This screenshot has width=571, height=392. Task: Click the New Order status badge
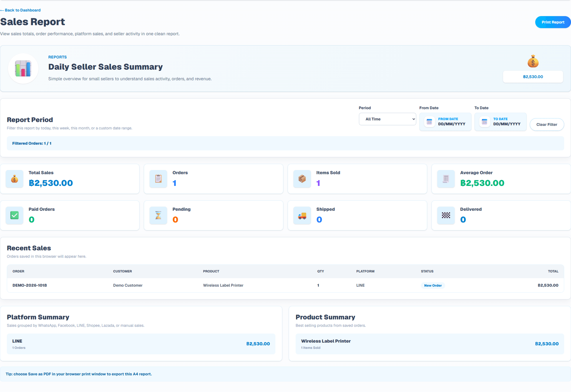(433, 286)
